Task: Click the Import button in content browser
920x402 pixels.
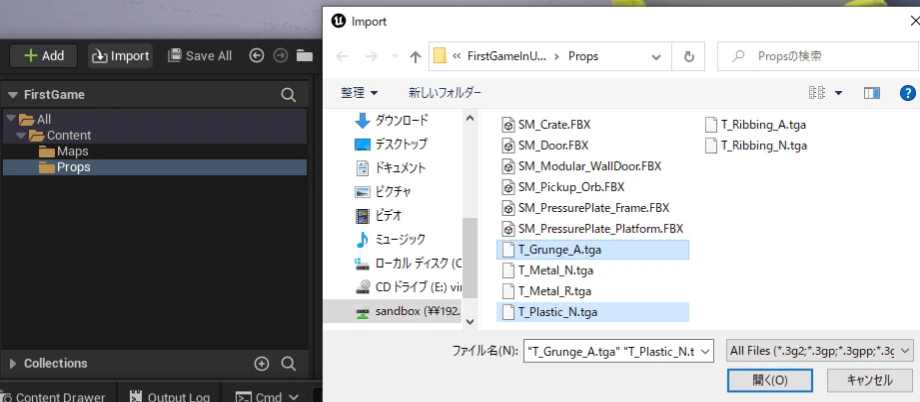Action: coord(121,56)
